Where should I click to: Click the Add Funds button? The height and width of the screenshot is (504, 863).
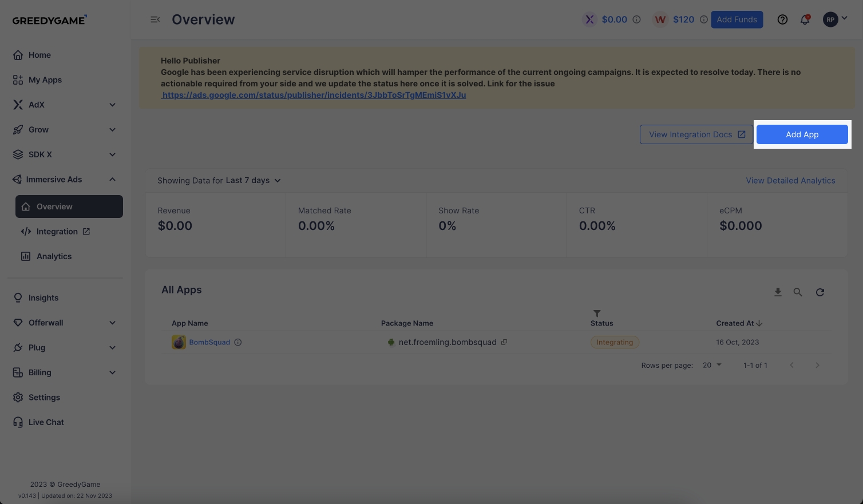737,19
